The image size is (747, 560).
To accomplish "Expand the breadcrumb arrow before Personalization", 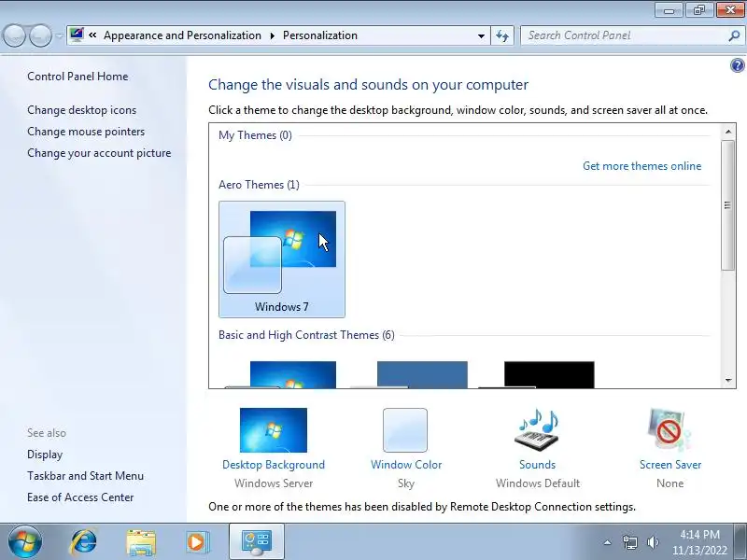I will pos(273,35).
